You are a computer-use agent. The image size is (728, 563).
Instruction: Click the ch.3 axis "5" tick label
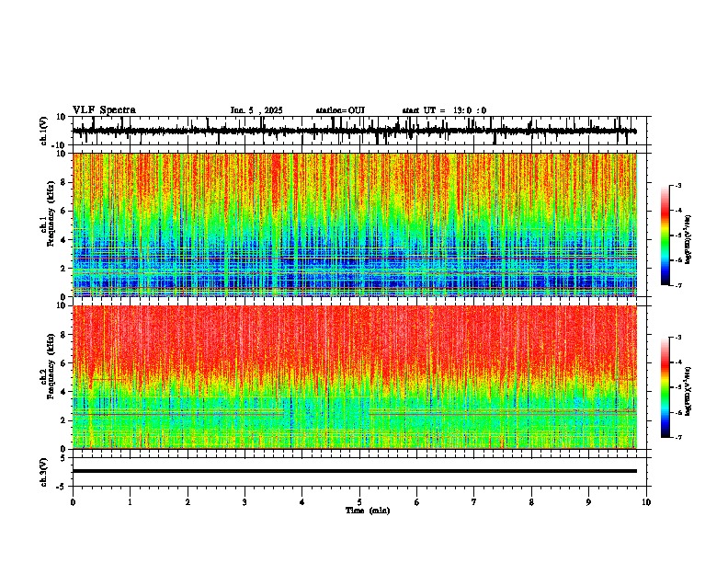pyautogui.click(x=63, y=458)
